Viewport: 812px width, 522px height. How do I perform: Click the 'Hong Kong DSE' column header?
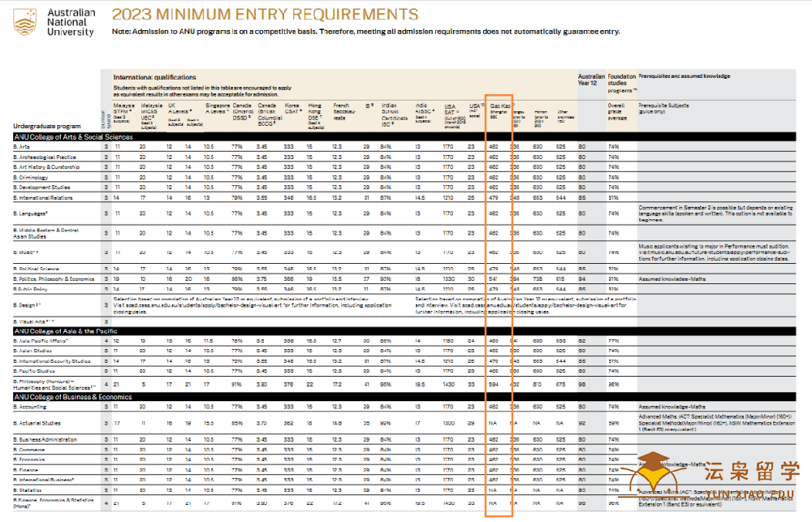(315, 115)
